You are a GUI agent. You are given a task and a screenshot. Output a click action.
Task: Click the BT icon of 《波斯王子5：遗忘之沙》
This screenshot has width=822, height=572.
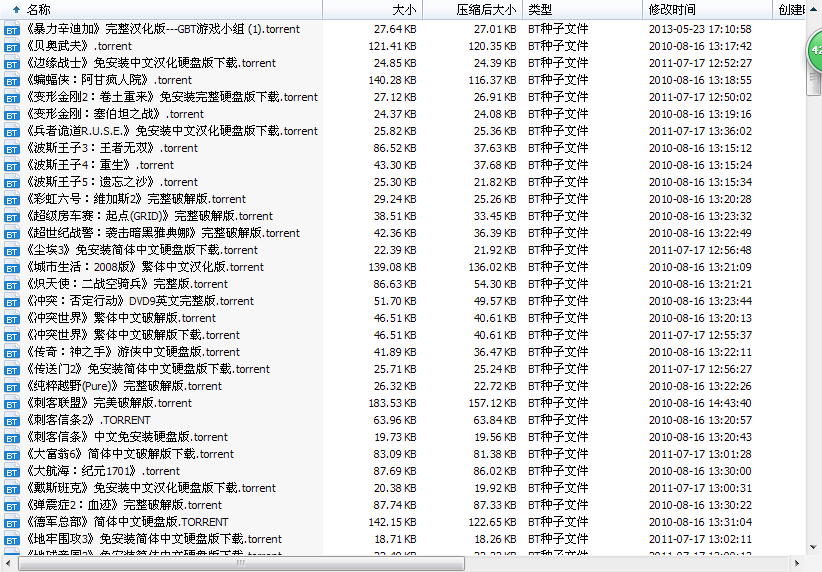[12, 182]
